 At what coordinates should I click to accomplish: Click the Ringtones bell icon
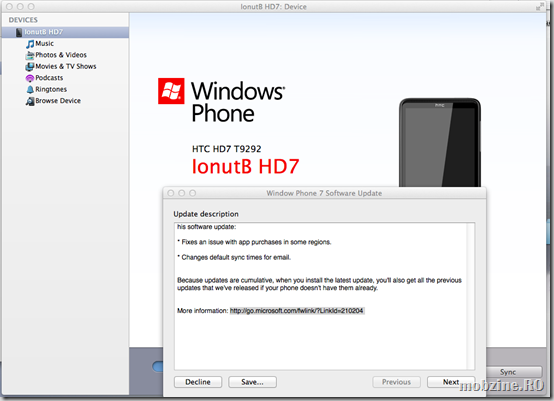[x=30, y=90]
